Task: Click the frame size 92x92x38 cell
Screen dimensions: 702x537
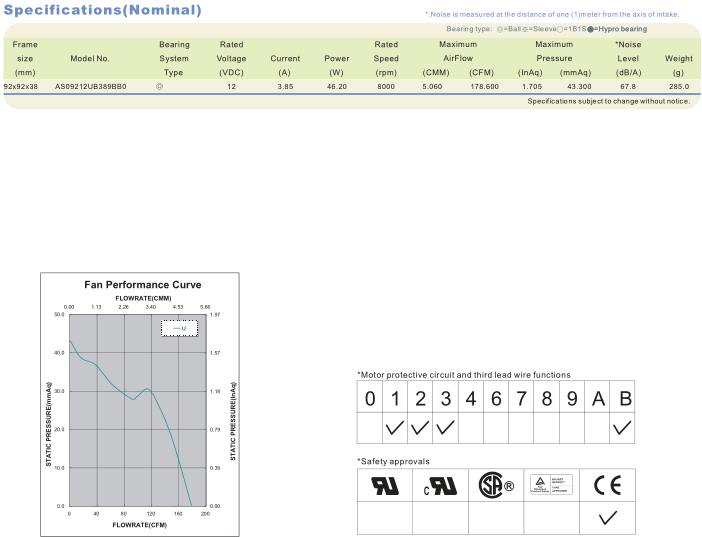Action: pos(21,86)
